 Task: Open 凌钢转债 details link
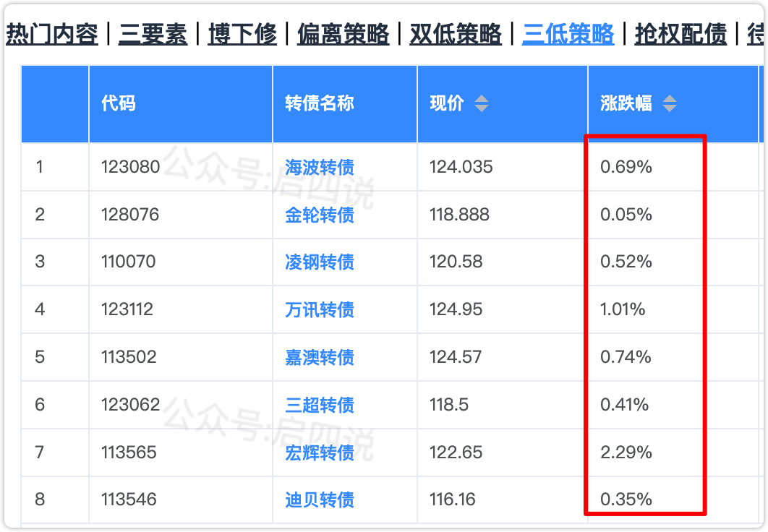(x=320, y=262)
